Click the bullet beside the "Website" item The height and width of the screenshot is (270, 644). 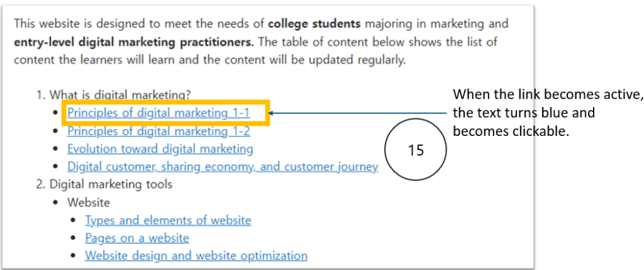pos(56,203)
